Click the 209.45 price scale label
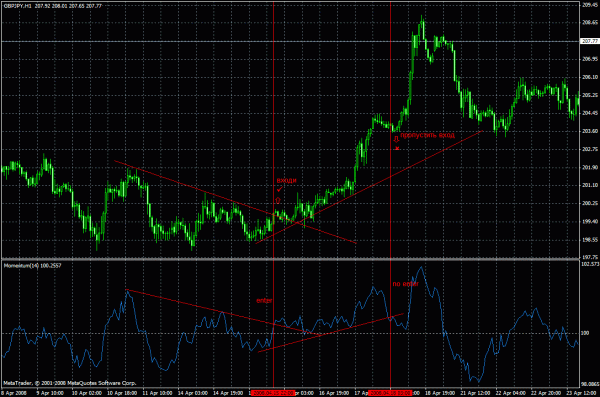Viewport: 600px width, 397px height. 590,5
